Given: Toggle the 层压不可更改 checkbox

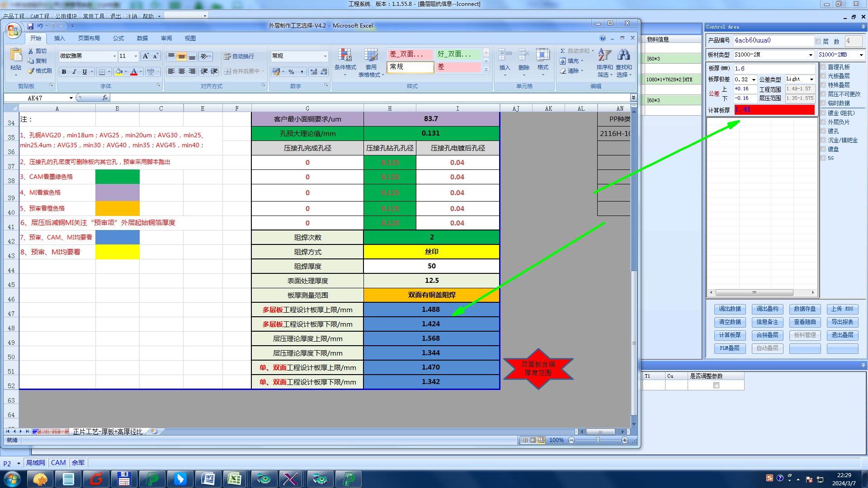Looking at the screenshot, I should click(x=823, y=94).
